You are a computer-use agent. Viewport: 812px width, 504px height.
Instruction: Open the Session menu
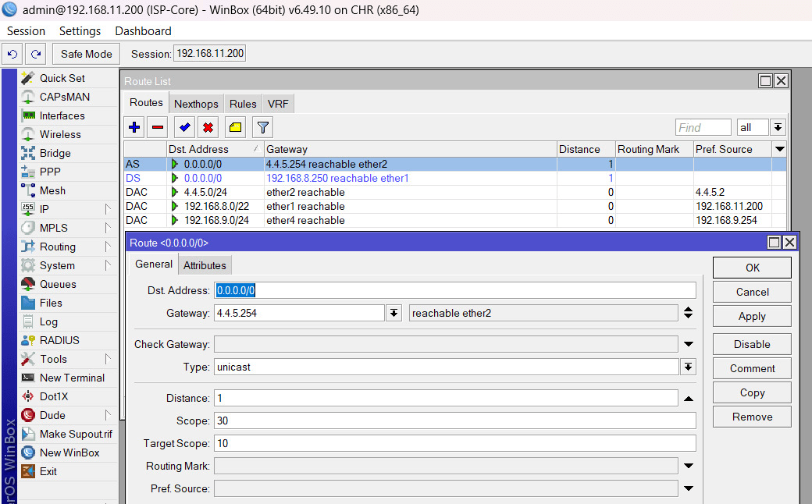pyautogui.click(x=26, y=31)
